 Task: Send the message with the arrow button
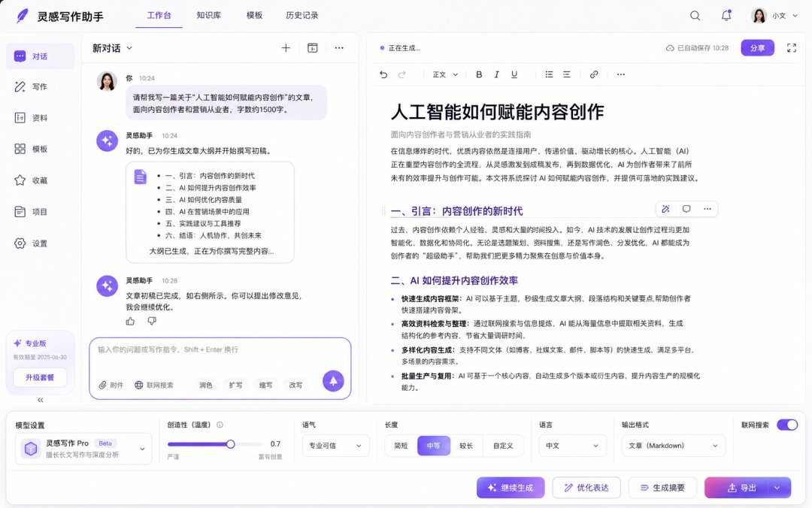pos(333,380)
